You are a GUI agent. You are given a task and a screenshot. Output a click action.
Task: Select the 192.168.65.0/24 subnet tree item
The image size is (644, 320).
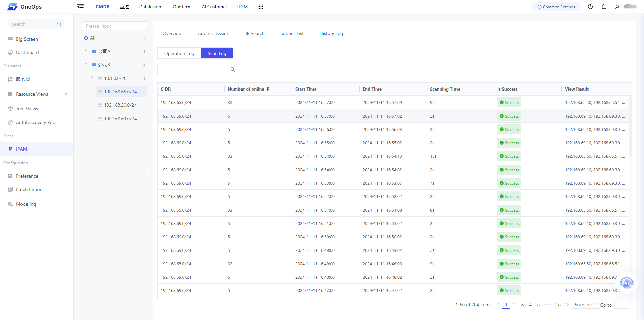[121, 92]
